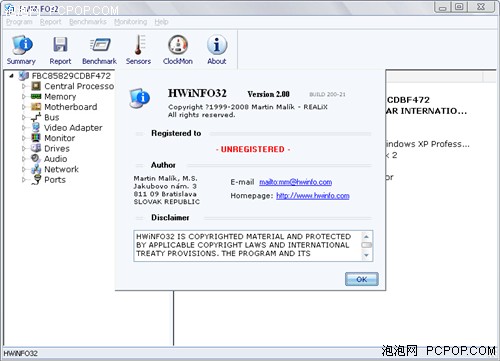Select the Audio speaker icon
The width and height of the screenshot is (500, 361).
36,158
